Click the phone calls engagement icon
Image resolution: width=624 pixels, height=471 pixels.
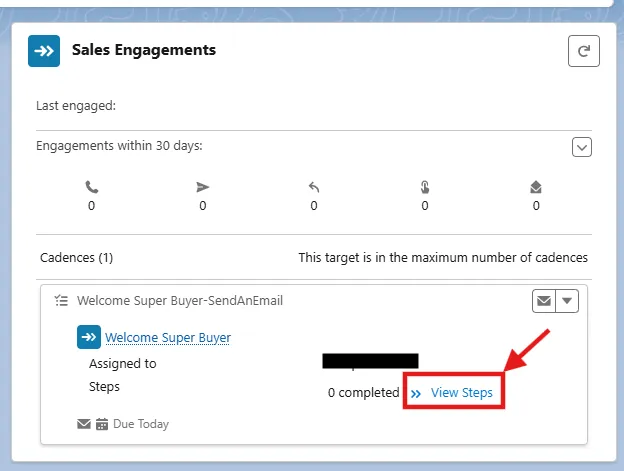pos(92,187)
